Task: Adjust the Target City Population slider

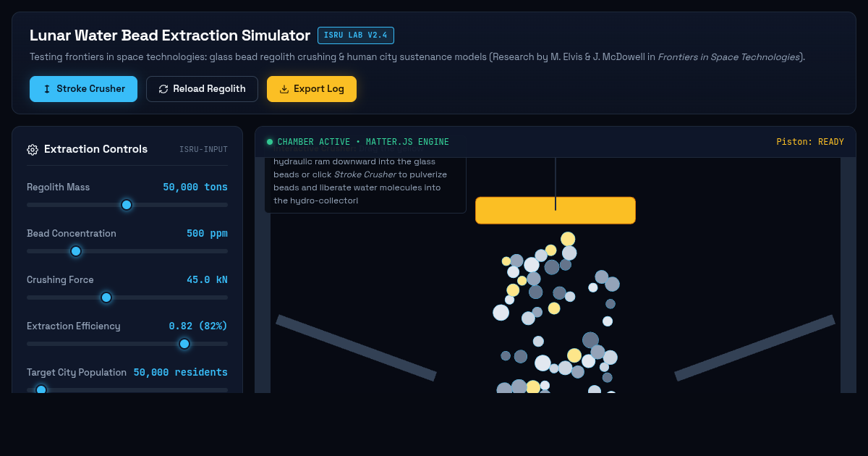Action: [x=127, y=389]
